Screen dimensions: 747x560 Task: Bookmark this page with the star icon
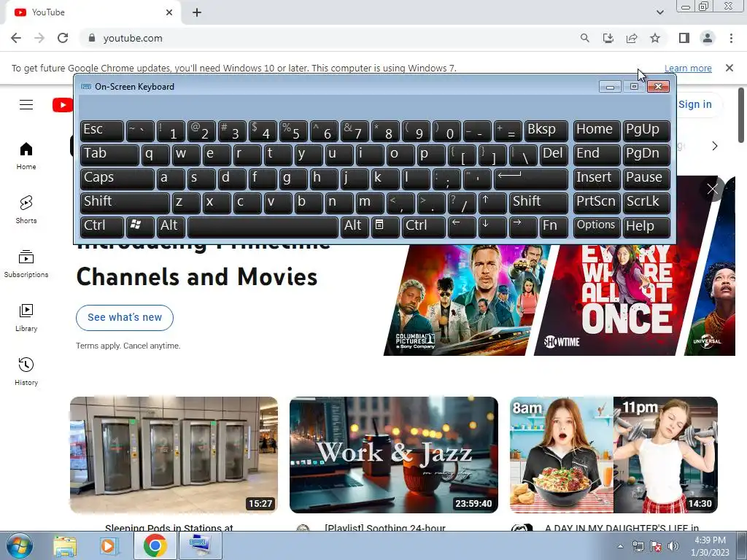click(x=655, y=38)
